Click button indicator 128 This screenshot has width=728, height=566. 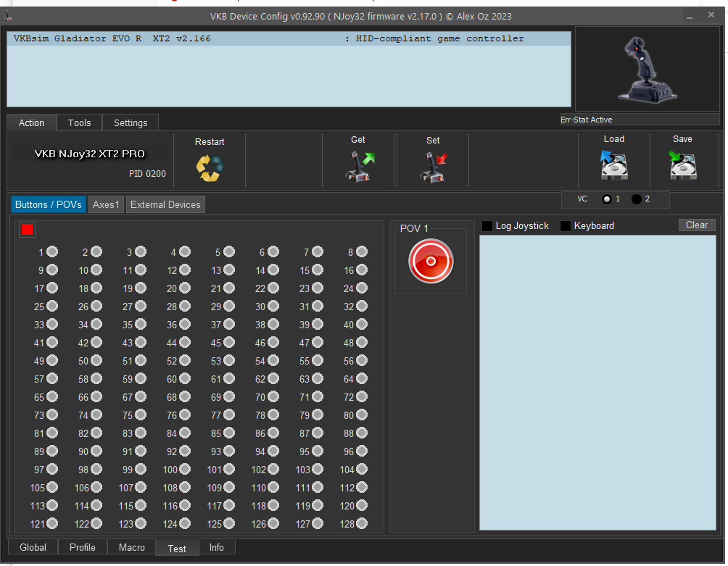click(362, 523)
